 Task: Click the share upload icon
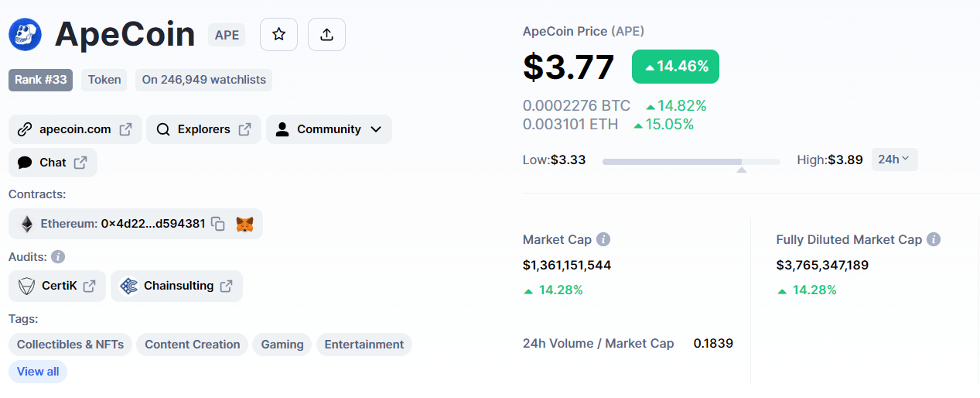click(x=326, y=35)
